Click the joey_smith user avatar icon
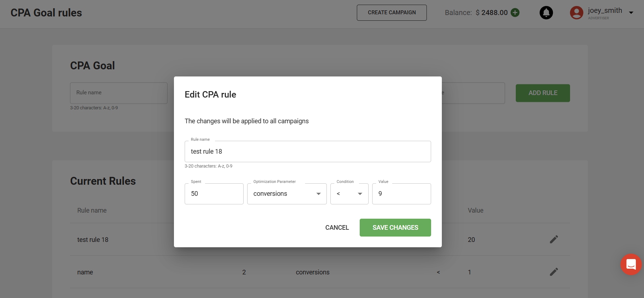644x298 pixels. tap(576, 13)
